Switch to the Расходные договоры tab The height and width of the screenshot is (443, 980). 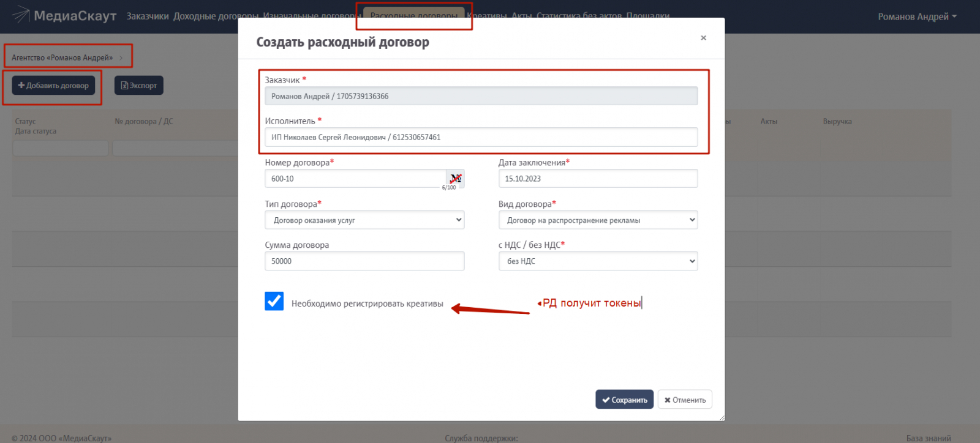click(413, 16)
